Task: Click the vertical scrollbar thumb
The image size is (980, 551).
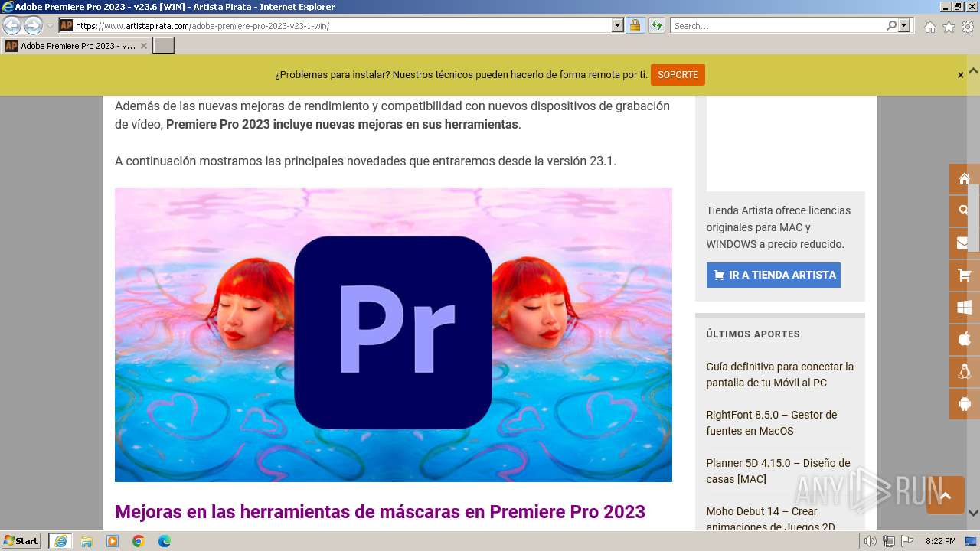Action: [x=973, y=218]
